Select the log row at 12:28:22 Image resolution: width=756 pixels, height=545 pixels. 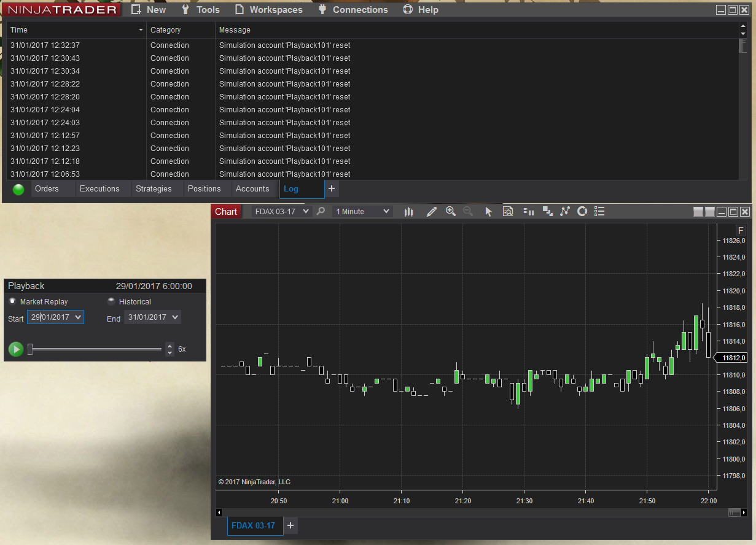(373, 84)
